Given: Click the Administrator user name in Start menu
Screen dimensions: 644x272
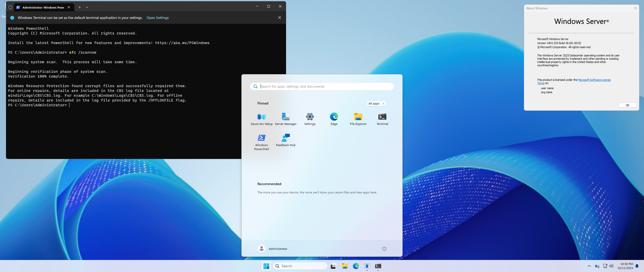Looking at the screenshot, I should point(278,249).
